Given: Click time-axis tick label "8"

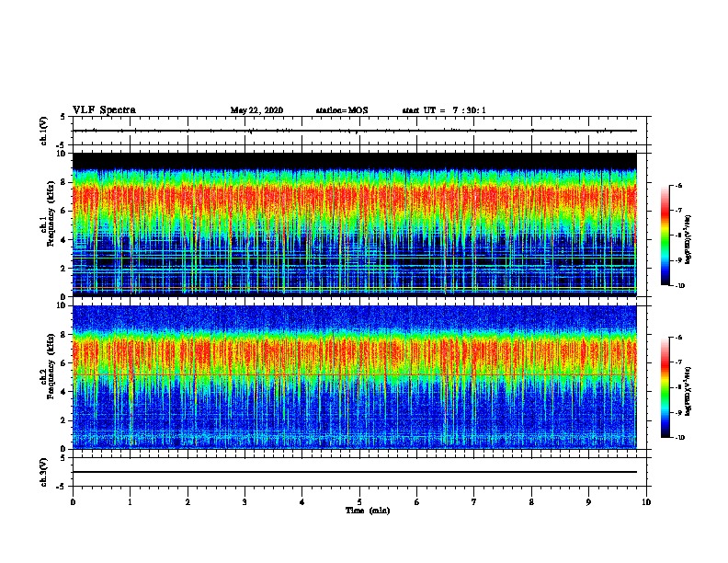Looking at the screenshot, I should click(531, 502).
